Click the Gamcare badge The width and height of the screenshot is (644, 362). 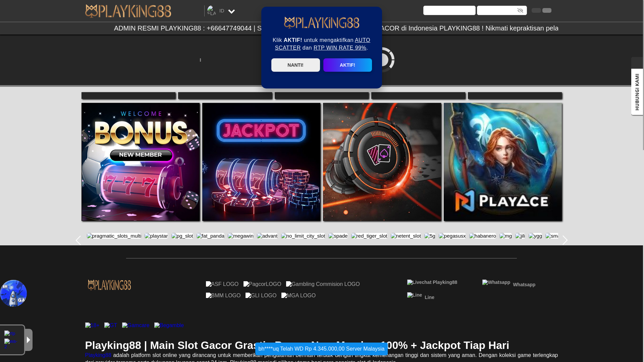(136, 325)
